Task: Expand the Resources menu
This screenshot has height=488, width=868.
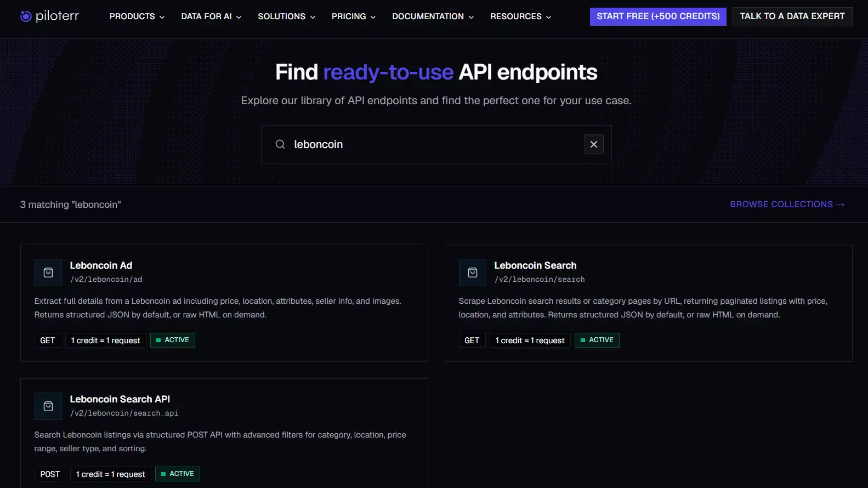Action: [x=521, y=16]
